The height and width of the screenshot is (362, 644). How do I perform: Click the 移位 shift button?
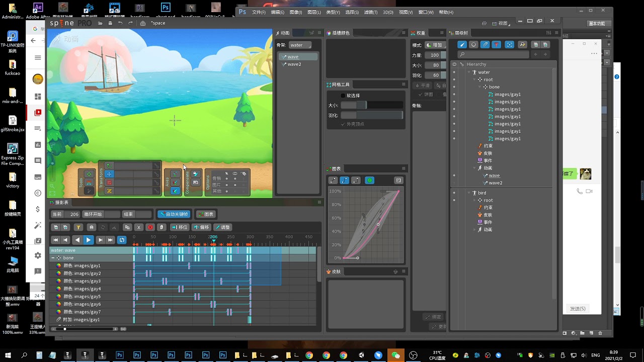pyautogui.click(x=180, y=227)
